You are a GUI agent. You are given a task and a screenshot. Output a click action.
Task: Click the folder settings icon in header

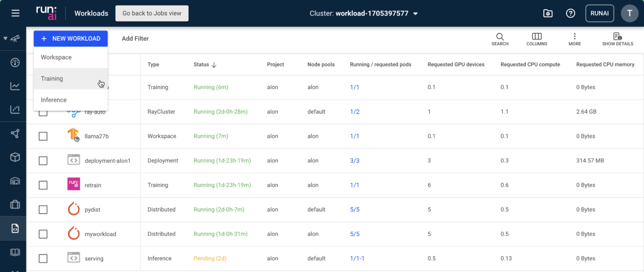pyautogui.click(x=548, y=13)
